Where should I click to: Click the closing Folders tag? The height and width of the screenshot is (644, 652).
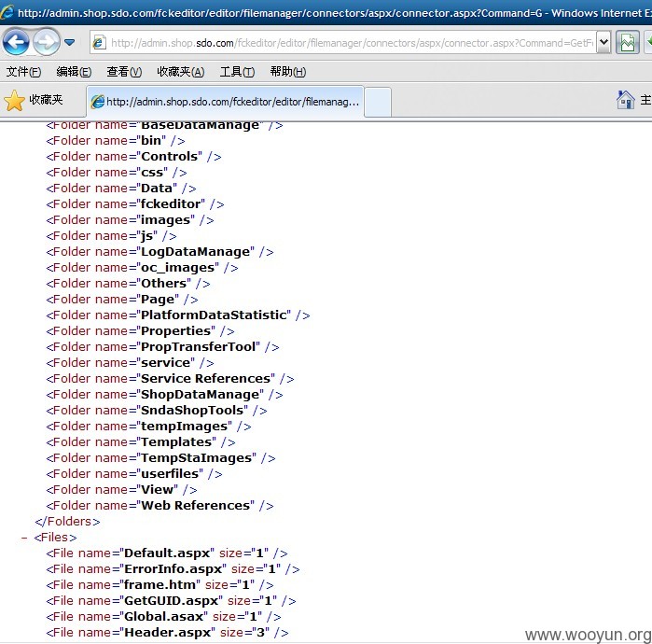click(x=67, y=522)
